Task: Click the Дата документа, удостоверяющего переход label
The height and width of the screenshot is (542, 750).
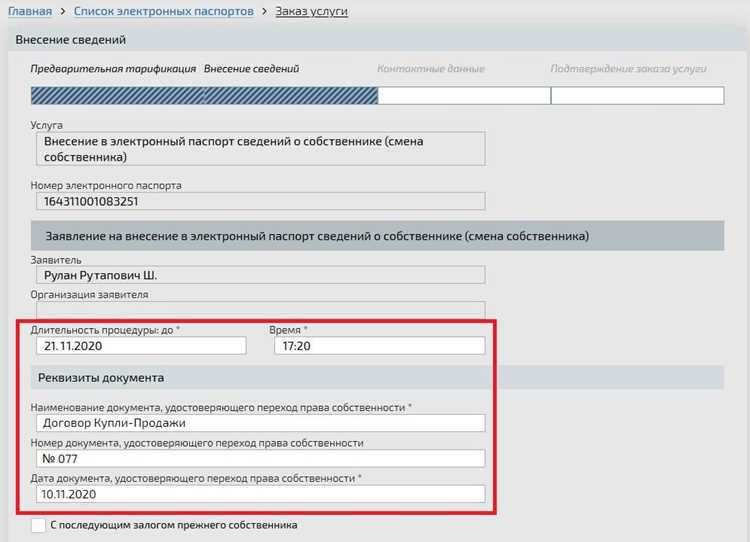Action: (x=196, y=478)
